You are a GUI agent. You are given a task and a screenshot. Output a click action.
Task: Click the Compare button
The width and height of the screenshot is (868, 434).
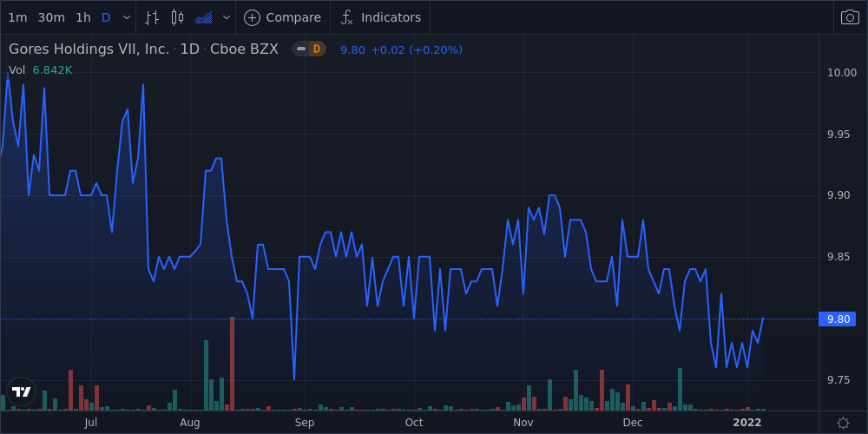[x=282, y=17]
